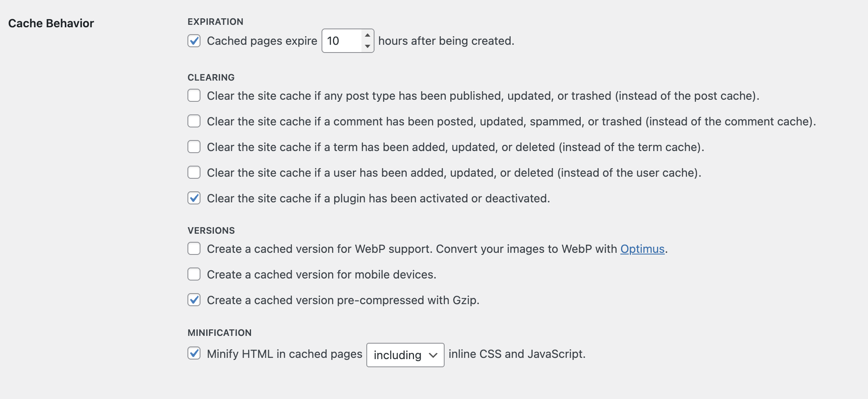Viewport: 868px width, 399px height.
Task: Decrease expiration hours with down stepper arrow
Action: click(368, 46)
